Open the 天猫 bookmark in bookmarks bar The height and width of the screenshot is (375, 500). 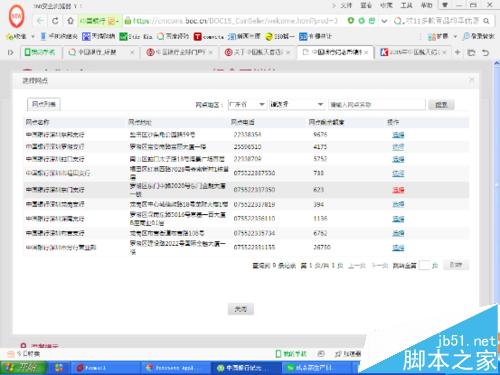(x=99, y=36)
